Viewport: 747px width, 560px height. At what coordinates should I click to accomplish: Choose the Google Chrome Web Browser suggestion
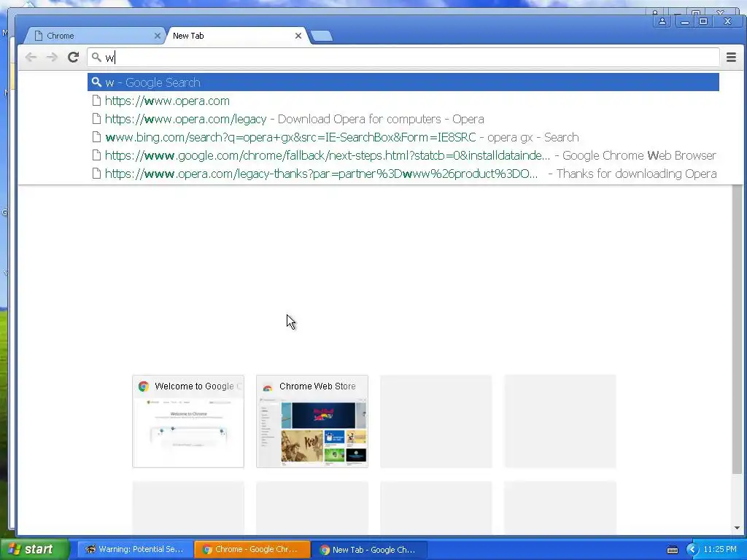click(x=403, y=155)
